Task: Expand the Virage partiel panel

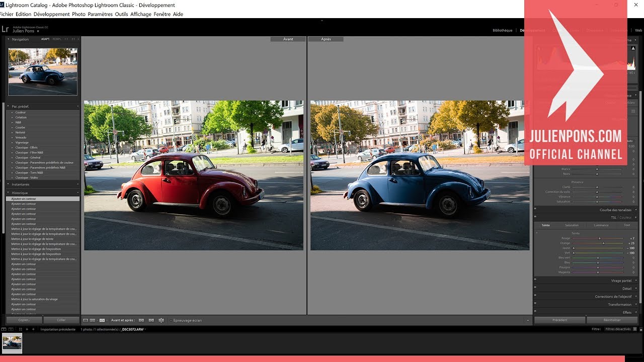Action: pos(635,281)
